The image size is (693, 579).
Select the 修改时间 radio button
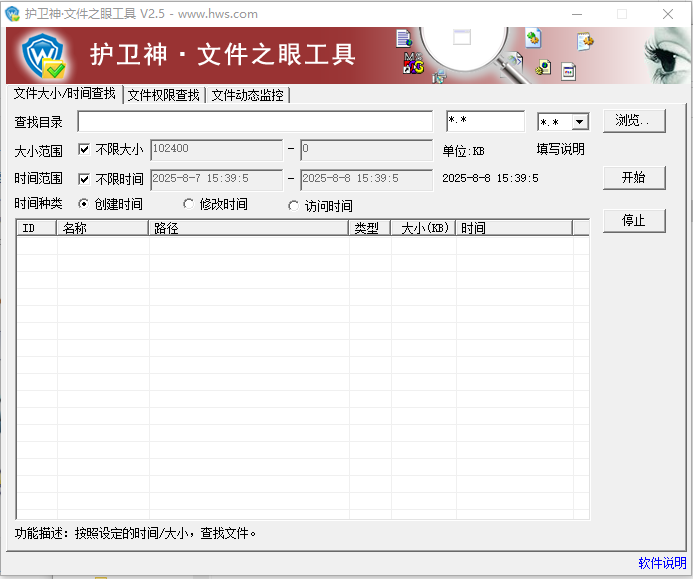188,204
